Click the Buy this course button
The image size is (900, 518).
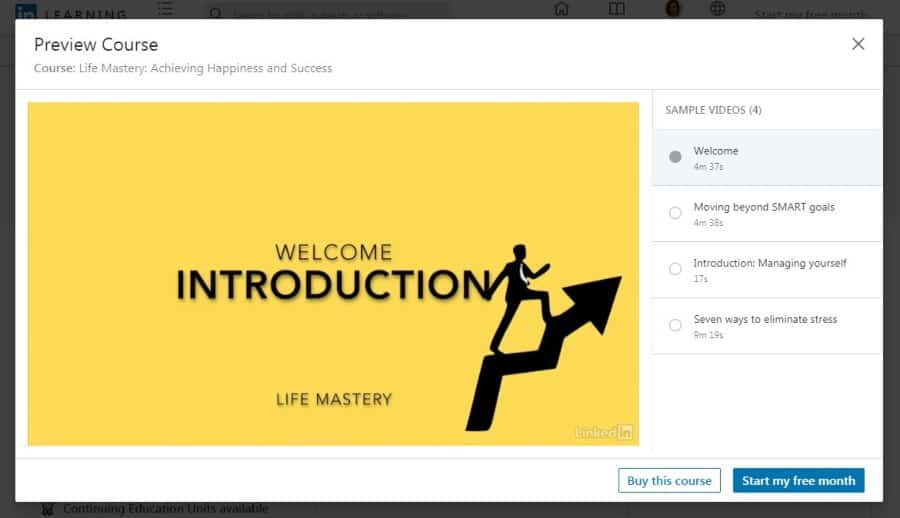[x=669, y=481]
